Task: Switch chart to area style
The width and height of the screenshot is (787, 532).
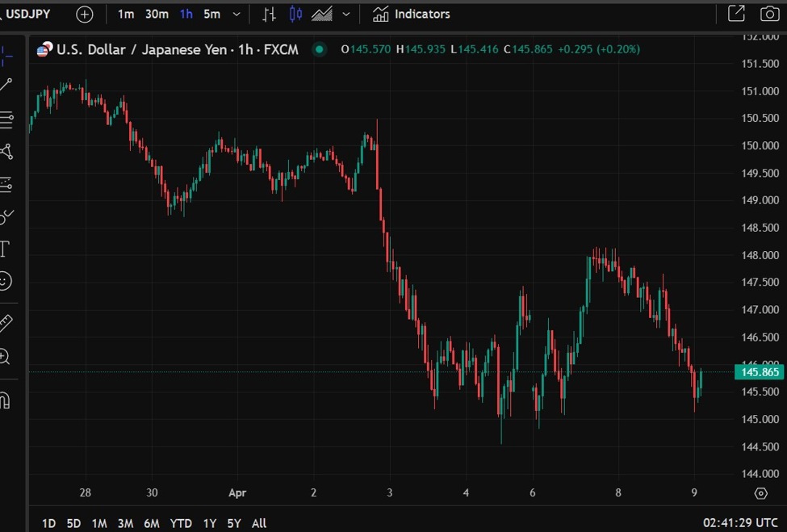Action: [x=321, y=14]
